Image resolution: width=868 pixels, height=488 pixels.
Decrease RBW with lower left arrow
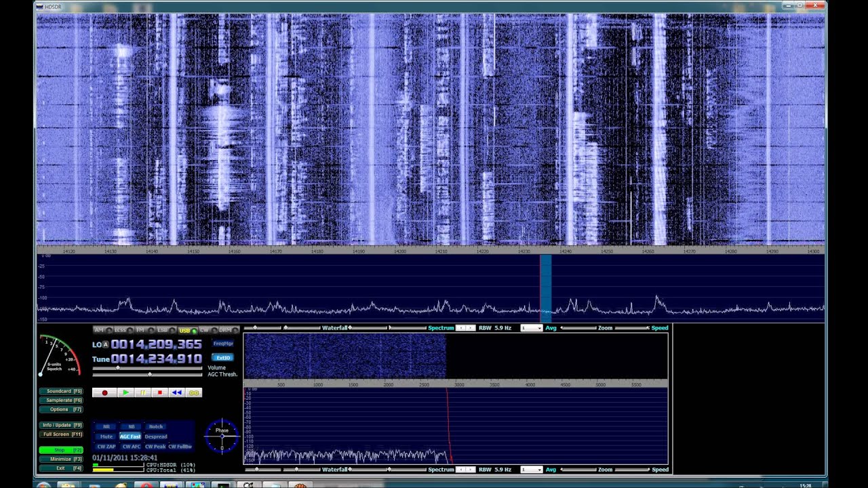click(460, 469)
